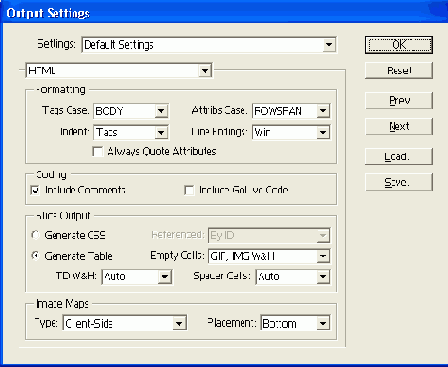Go to previous settings with Prev
This screenshot has width=448, height=367.
[x=399, y=100]
